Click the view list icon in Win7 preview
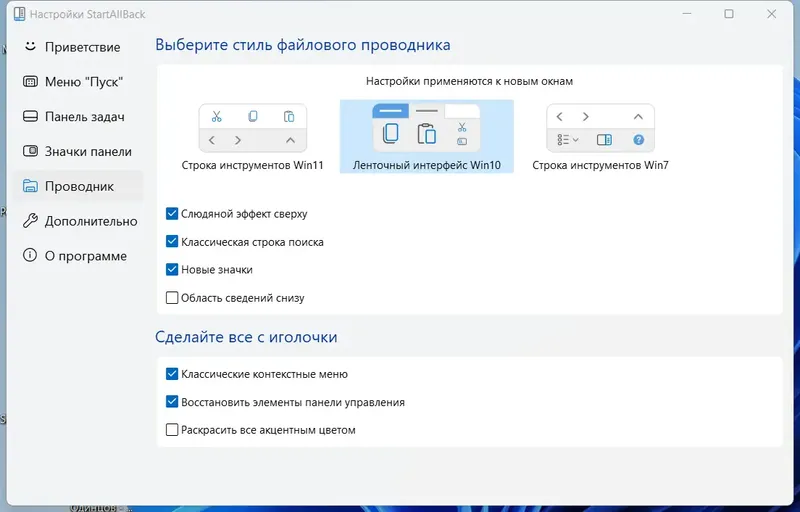The image size is (800, 512). 568,140
